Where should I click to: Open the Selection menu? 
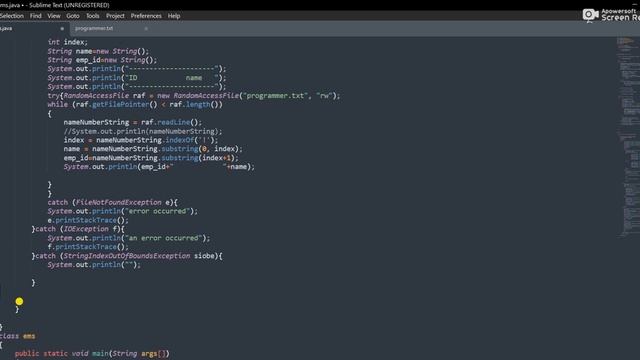point(11,16)
